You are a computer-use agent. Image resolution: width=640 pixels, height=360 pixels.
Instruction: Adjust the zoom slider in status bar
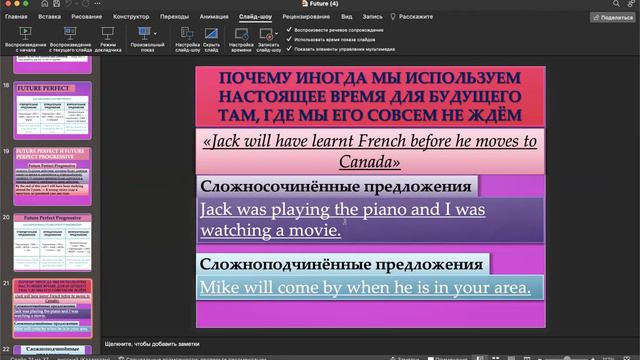click(x=567, y=358)
